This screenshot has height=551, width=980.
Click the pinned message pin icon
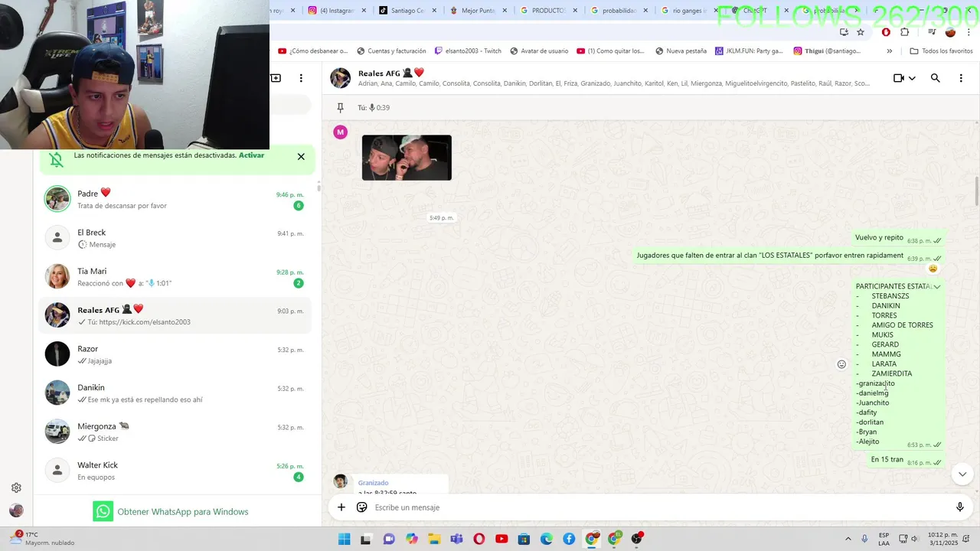coord(341,108)
